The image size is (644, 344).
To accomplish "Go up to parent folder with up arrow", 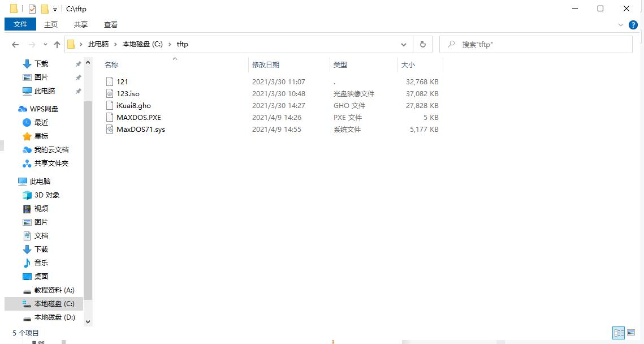I will (x=57, y=44).
